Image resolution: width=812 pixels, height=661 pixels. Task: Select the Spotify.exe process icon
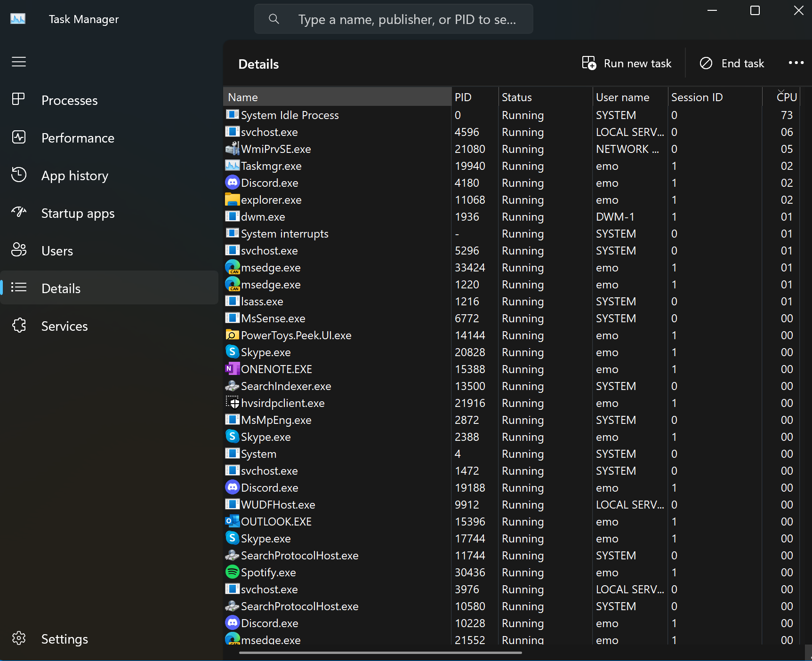pos(232,572)
